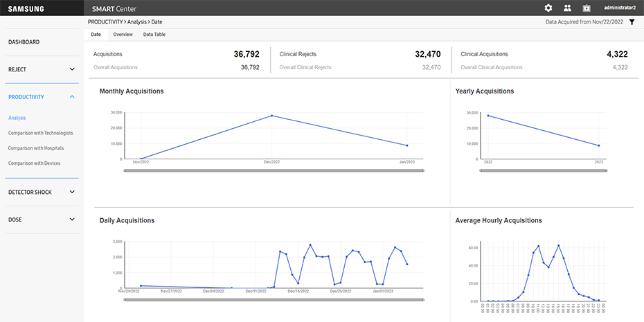
Task: Click the SMART Center title
Action: (118, 8)
